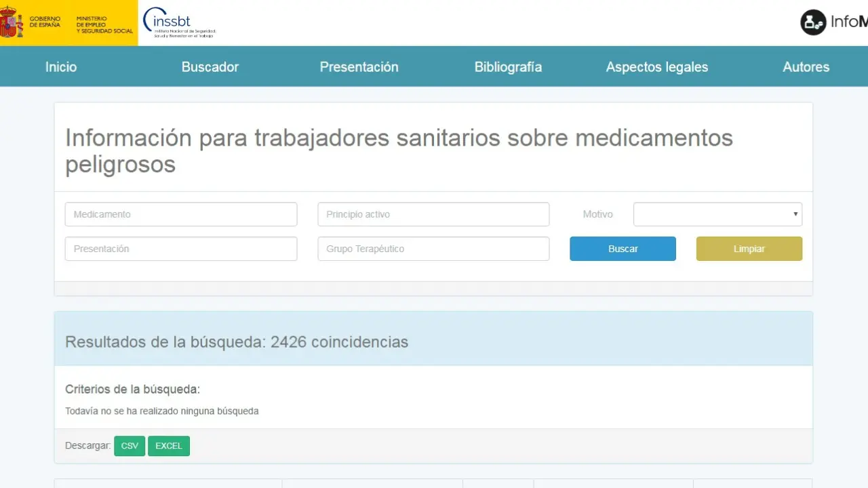This screenshot has height=488, width=868.
Task: Click into the Principio activo field
Action: pyautogui.click(x=433, y=214)
